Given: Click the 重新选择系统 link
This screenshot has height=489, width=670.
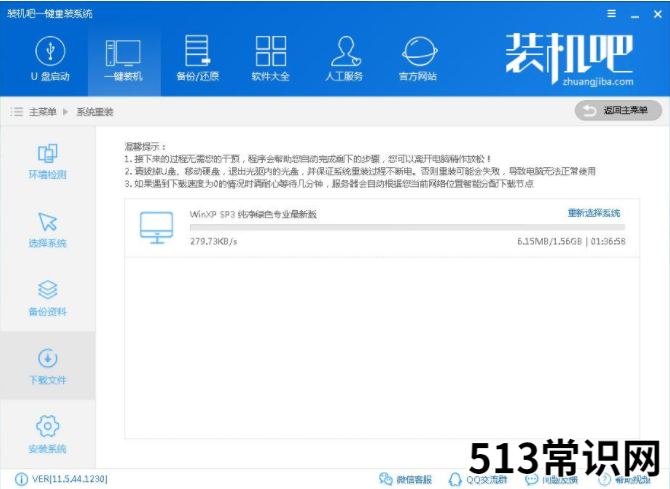Looking at the screenshot, I should [x=594, y=213].
